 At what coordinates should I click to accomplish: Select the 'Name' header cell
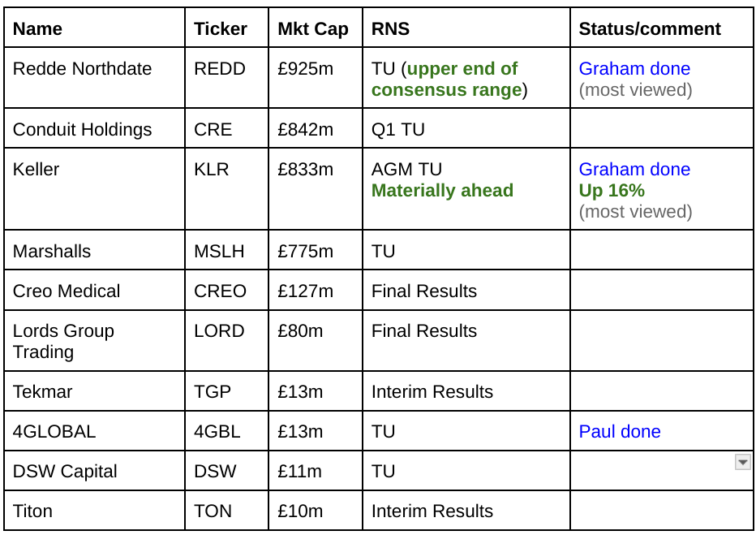94,28
